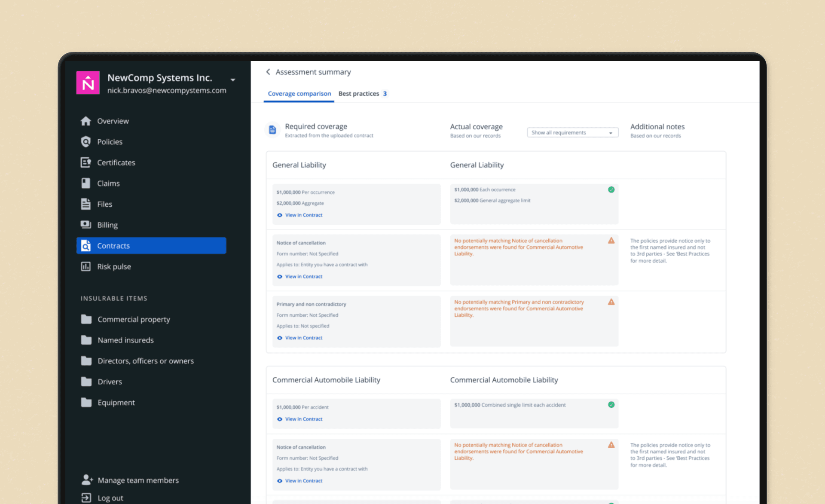Click the green checkmark on Each occurrence
The width and height of the screenshot is (825, 504).
pyautogui.click(x=611, y=189)
